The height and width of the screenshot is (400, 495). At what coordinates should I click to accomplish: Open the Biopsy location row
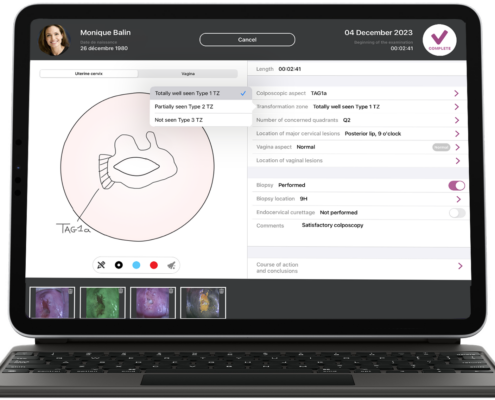point(359,199)
